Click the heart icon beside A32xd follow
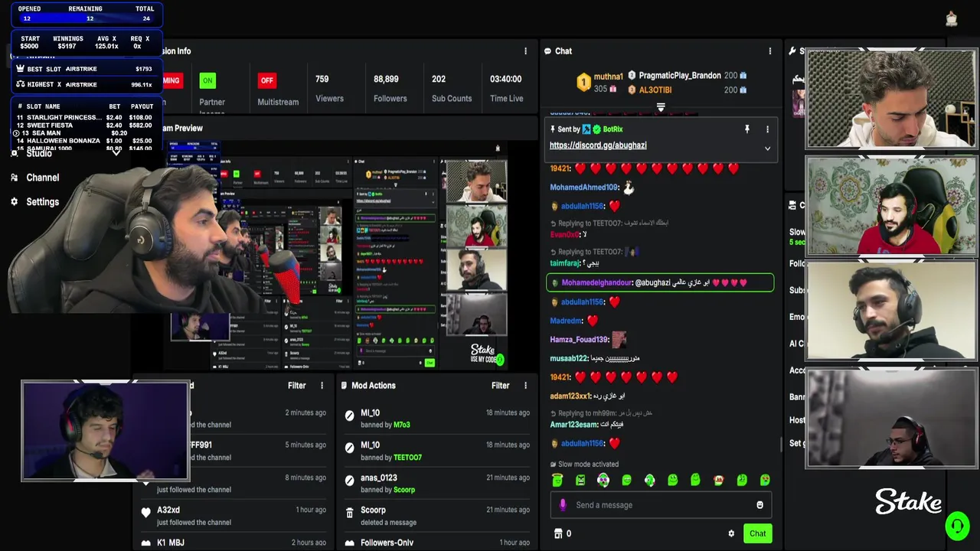 click(x=145, y=513)
